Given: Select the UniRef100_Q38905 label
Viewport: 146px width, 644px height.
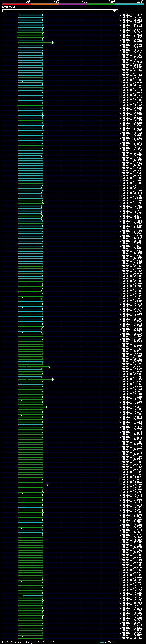Looking at the screenshot, I should (x=131, y=382).
